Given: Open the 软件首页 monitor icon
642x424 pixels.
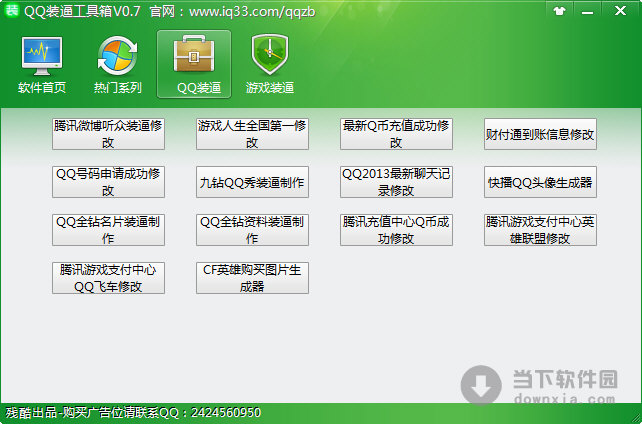Looking at the screenshot, I should click(x=42, y=56).
